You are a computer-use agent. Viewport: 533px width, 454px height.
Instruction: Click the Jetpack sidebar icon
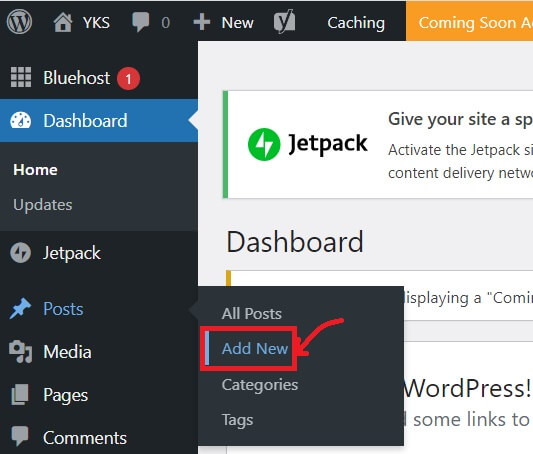point(20,252)
